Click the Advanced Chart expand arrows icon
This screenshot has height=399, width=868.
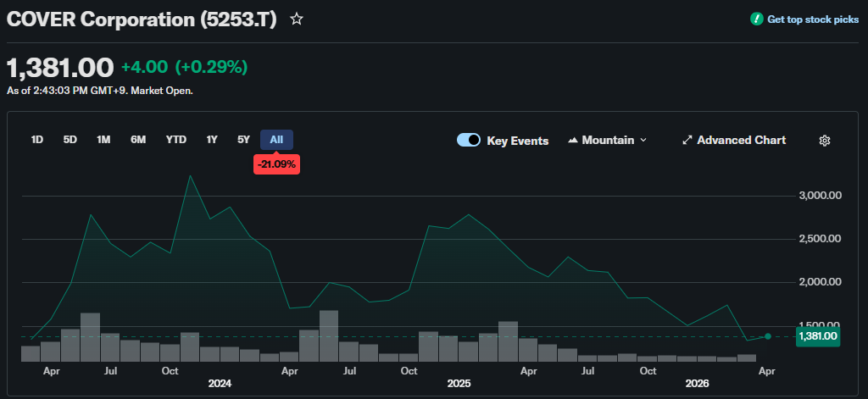(x=687, y=141)
